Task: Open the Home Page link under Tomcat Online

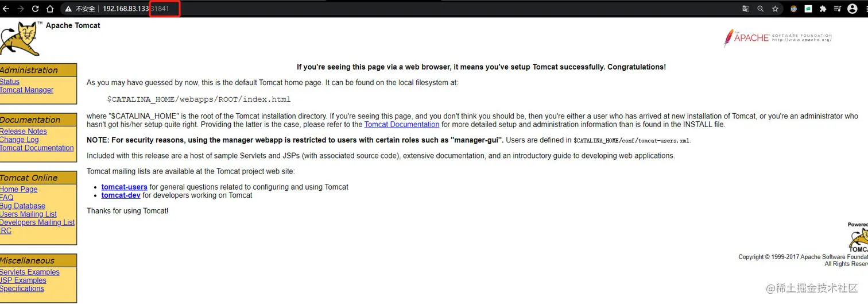Action: coord(19,189)
